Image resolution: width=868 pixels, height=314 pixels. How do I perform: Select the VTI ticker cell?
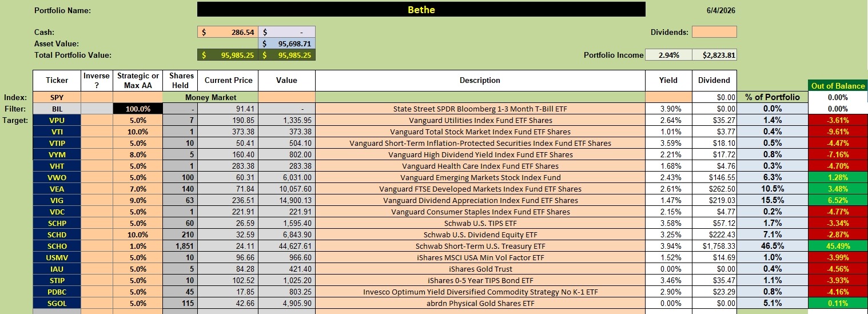pyautogui.click(x=57, y=132)
